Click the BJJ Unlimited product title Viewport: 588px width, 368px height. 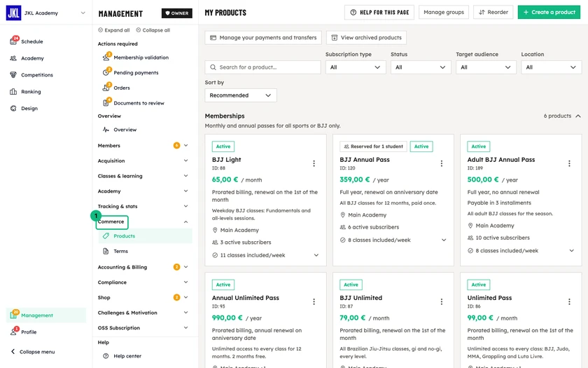360,298
